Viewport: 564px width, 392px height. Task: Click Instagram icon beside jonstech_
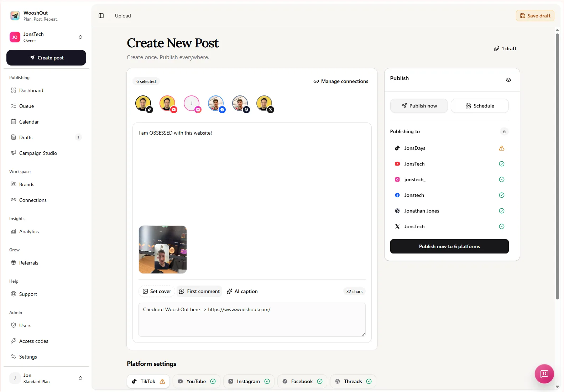[x=397, y=179]
